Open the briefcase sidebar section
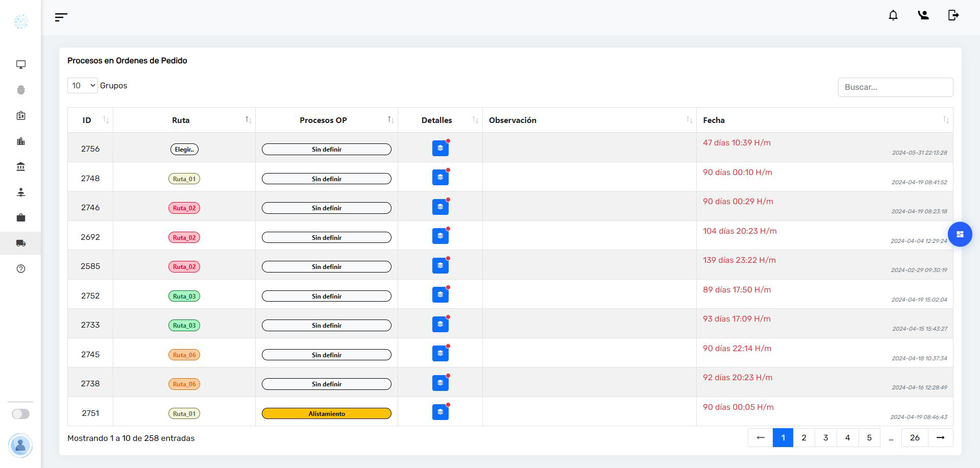The image size is (980, 468). click(21, 218)
